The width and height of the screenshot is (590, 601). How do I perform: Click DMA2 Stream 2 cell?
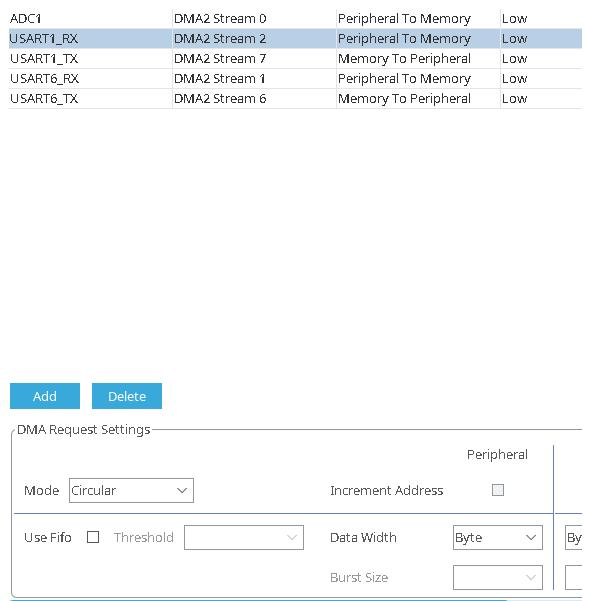254,38
